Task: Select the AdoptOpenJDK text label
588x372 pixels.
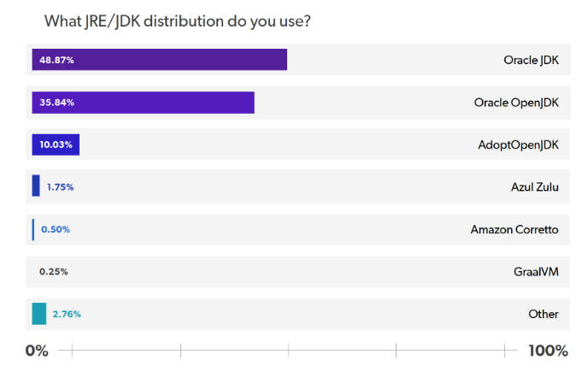Action: (518, 145)
